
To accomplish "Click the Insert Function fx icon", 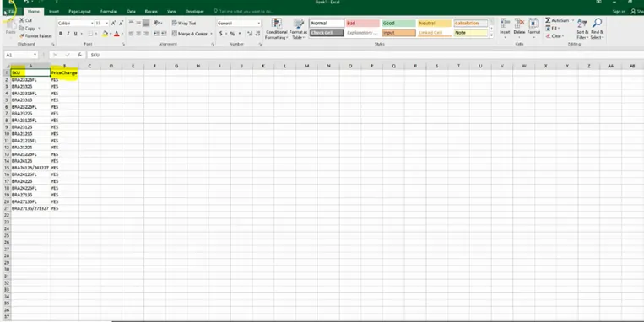I will click(79, 55).
